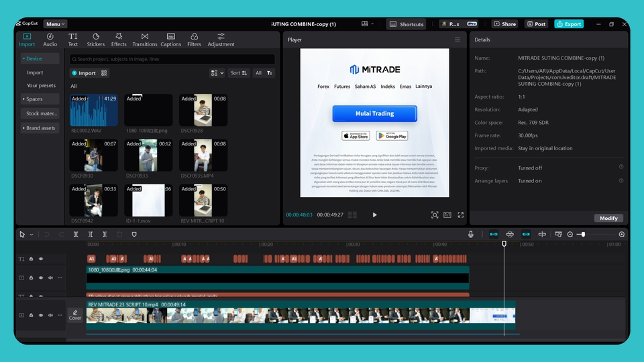Screen dimensions: 644x362
Task: Hide the 1080_1080 png track
Action: [x=41, y=278]
